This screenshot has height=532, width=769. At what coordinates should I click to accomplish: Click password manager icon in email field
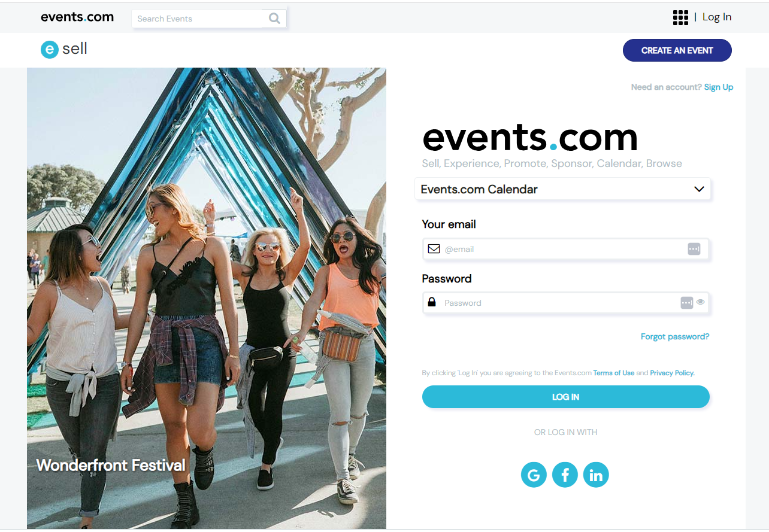coord(694,249)
